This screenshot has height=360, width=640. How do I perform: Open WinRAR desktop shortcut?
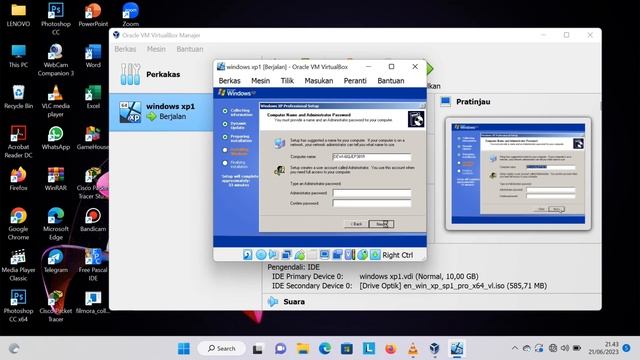click(x=56, y=179)
